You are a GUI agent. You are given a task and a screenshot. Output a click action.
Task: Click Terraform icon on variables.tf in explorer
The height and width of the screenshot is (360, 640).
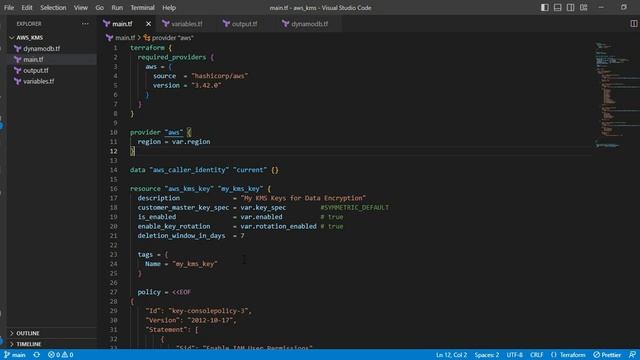[x=18, y=81]
